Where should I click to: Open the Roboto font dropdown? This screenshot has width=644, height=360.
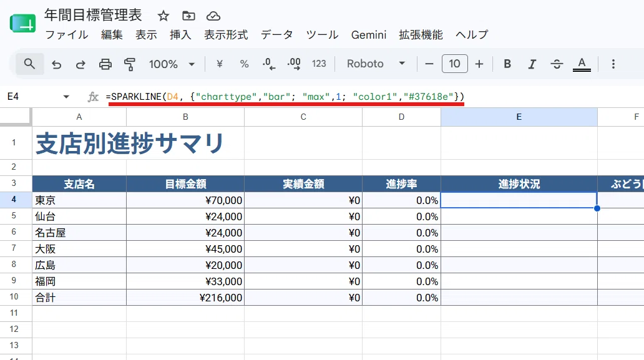[376, 64]
